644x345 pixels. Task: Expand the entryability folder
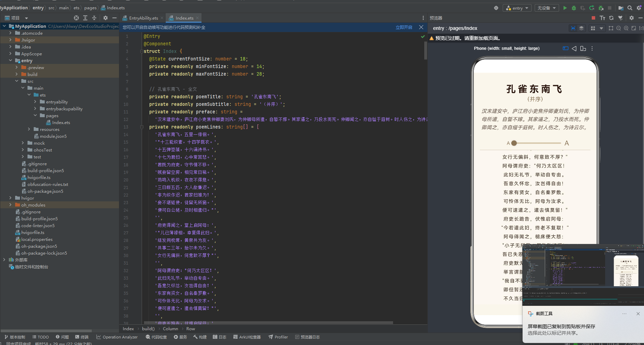tap(35, 102)
